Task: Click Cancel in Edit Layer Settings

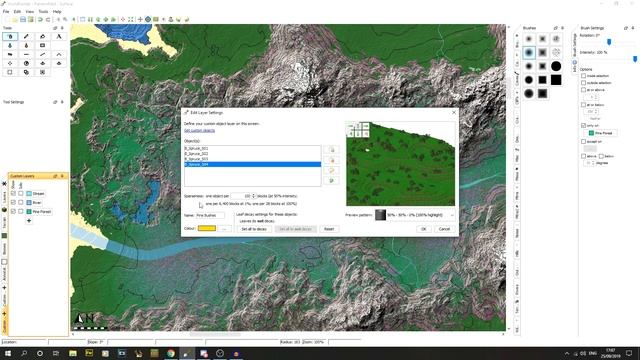Action: click(x=444, y=229)
